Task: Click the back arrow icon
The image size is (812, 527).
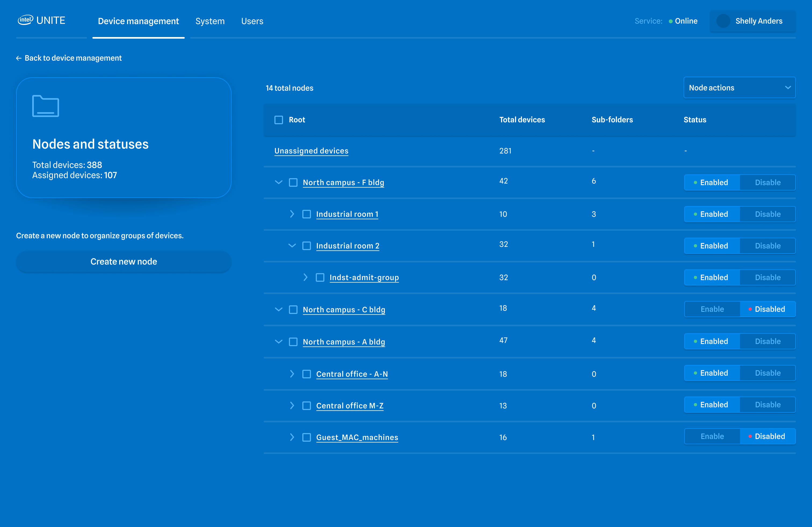Action: click(x=19, y=58)
